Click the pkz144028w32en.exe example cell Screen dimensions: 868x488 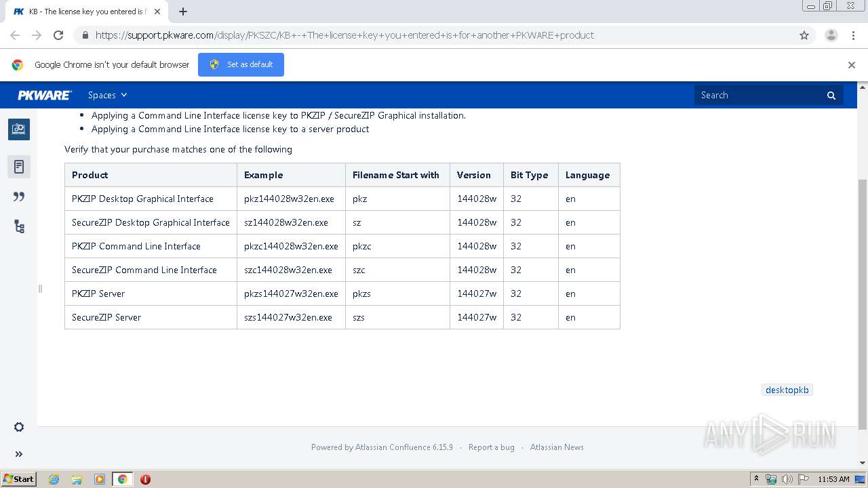pos(291,199)
